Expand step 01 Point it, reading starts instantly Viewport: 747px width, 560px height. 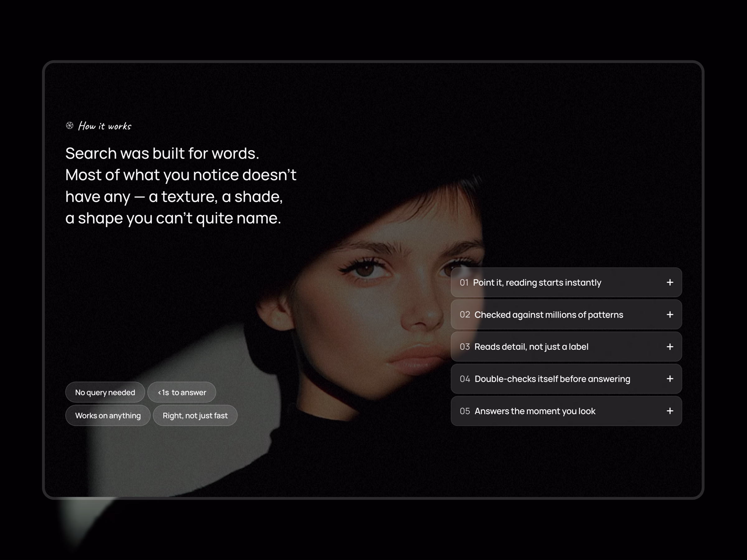(x=566, y=282)
